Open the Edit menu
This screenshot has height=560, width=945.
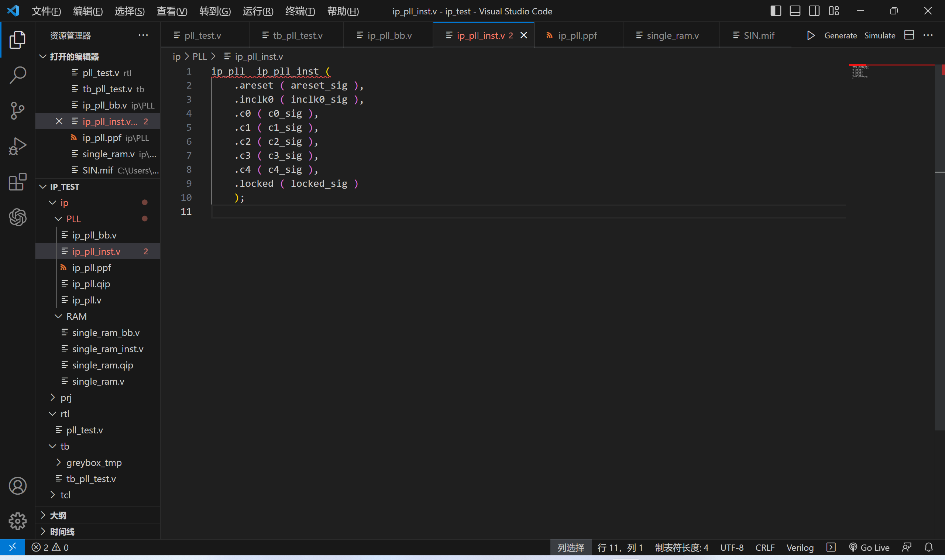click(87, 11)
